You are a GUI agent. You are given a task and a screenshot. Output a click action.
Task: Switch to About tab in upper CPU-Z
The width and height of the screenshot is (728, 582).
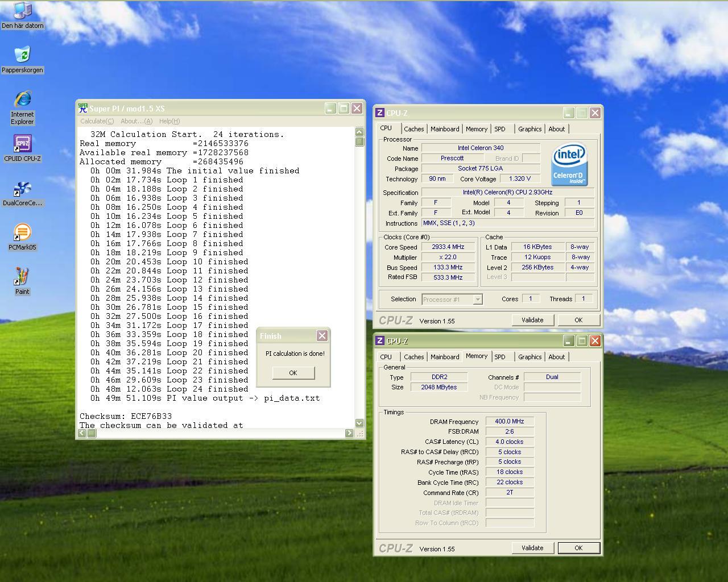(x=556, y=129)
